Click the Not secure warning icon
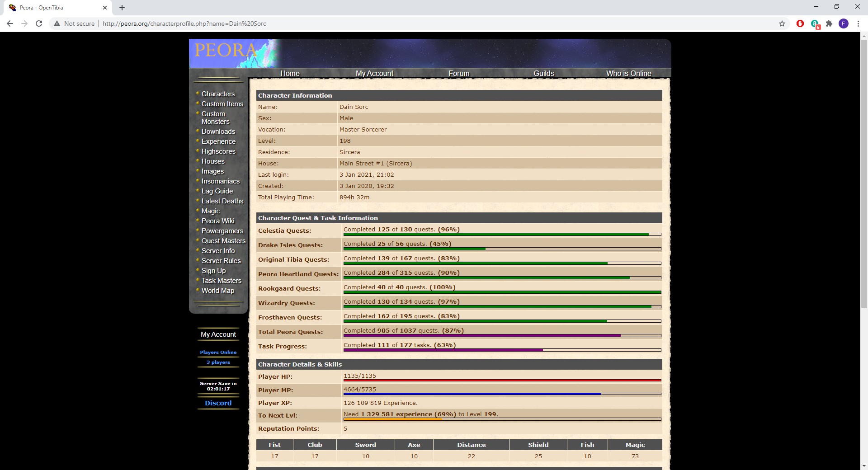 tap(57, 23)
